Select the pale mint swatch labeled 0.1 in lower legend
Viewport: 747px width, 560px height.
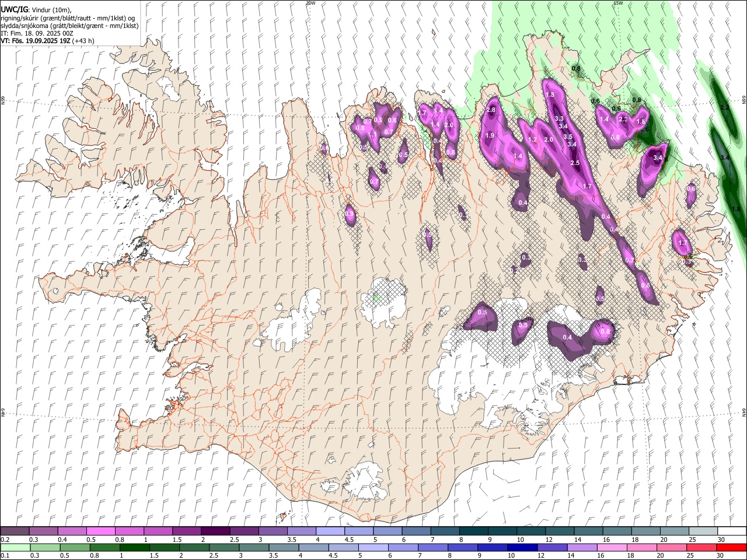tap(15, 547)
